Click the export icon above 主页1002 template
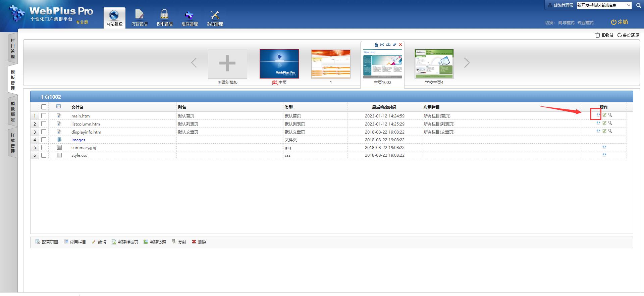This screenshot has width=644, height=296. tap(388, 45)
